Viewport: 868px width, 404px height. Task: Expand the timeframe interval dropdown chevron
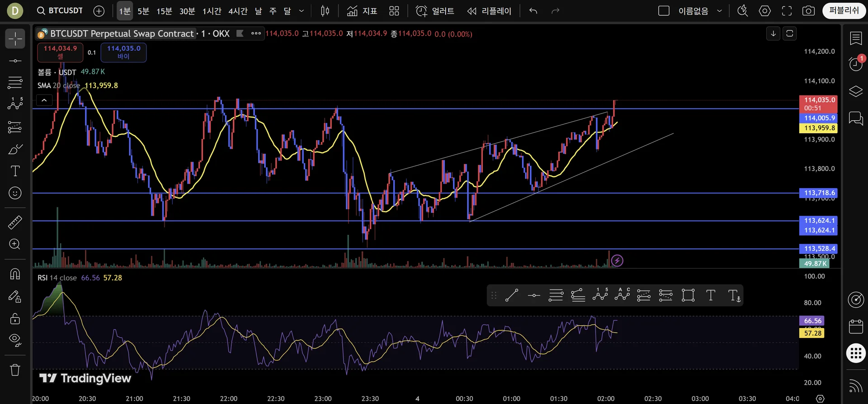pyautogui.click(x=302, y=11)
